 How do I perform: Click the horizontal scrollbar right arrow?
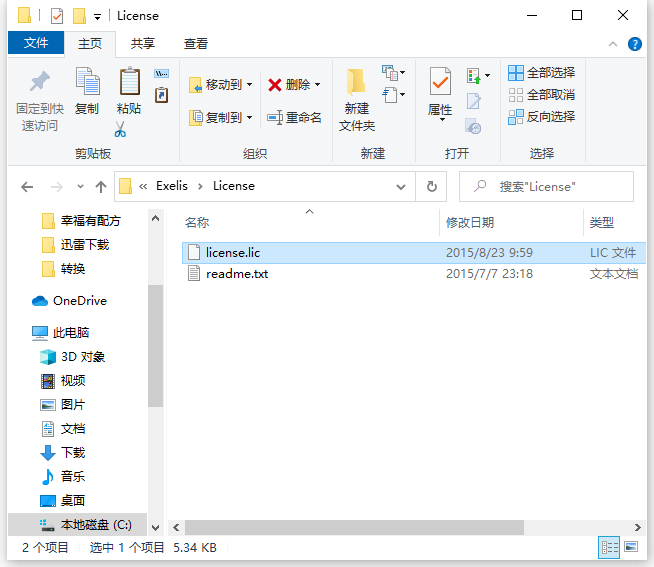[637, 527]
